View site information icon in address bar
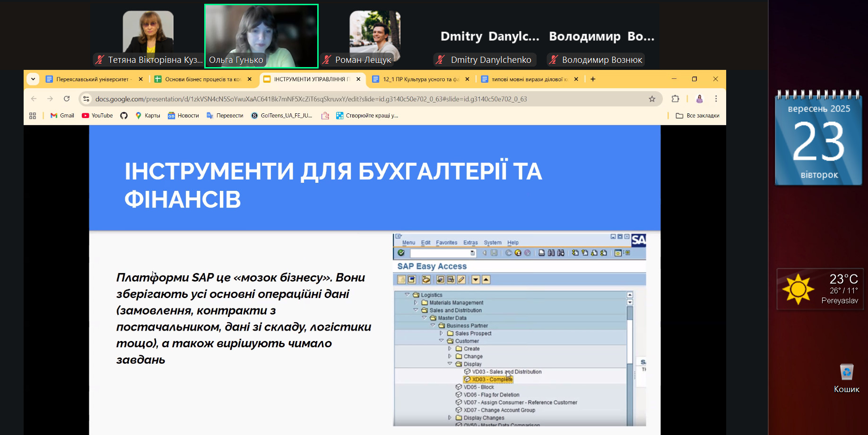The height and width of the screenshot is (435, 868). 86,99
